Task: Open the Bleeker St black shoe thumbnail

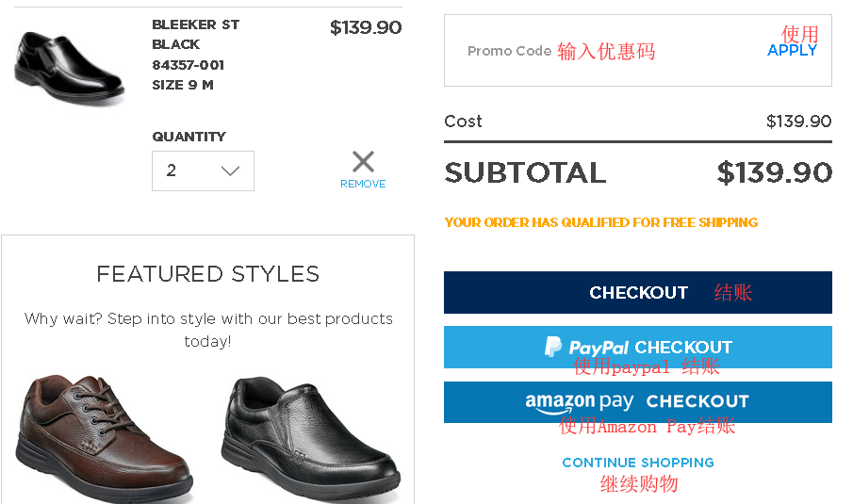Action: pyautogui.click(x=69, y=66)
